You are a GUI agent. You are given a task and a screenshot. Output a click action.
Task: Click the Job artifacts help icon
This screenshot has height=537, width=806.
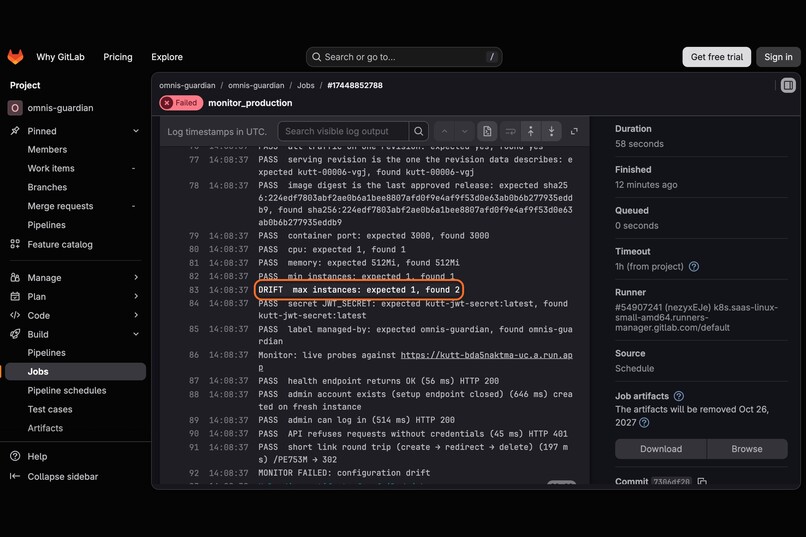pos(679,396)
